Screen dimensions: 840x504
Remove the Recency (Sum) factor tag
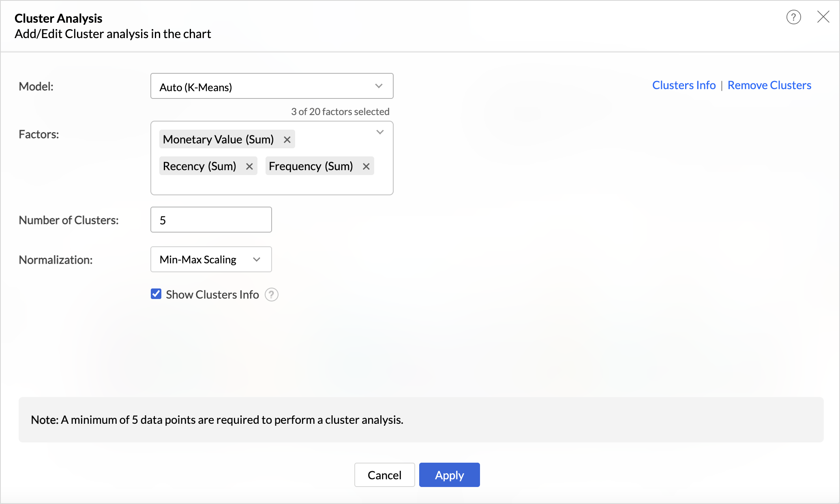(249, 167)
